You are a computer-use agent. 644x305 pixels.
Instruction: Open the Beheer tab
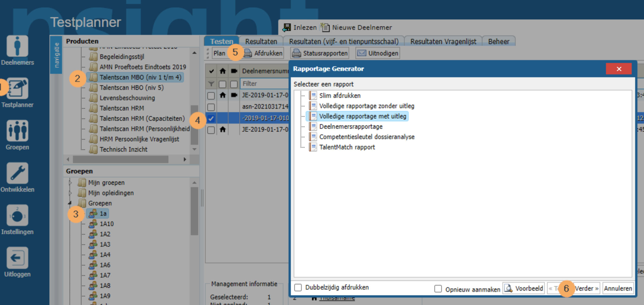pos(498,41)
